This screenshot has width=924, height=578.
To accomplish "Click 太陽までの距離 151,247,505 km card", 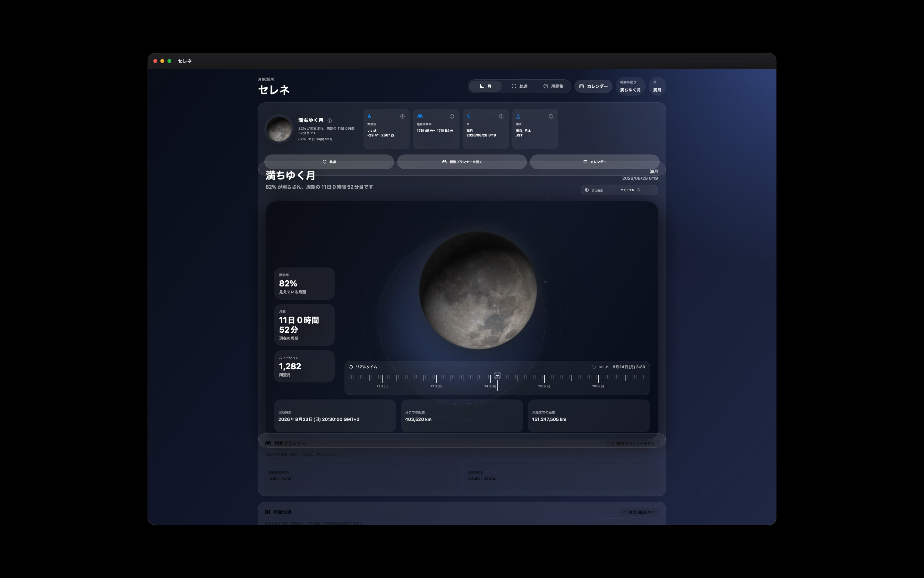I will 588,416.
